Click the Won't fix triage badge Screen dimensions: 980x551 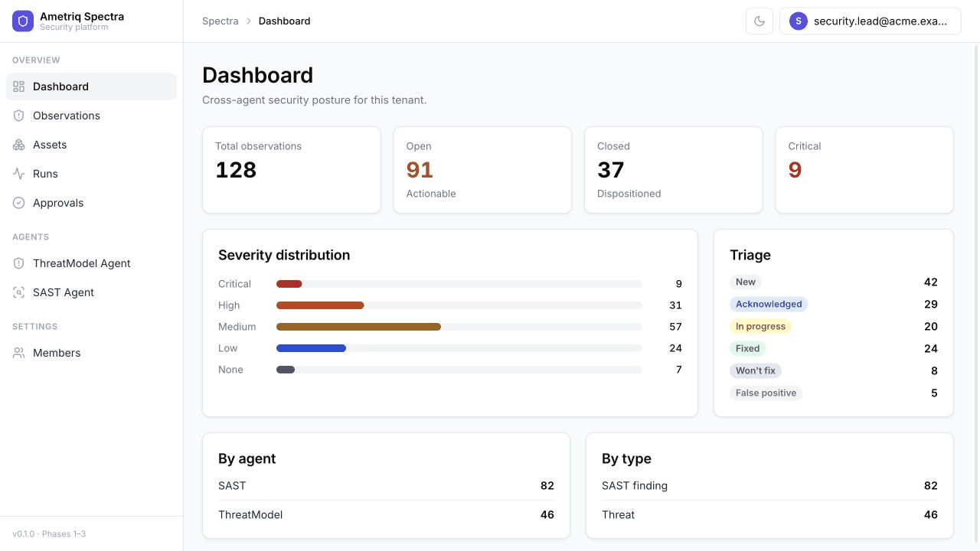(756, 370)
